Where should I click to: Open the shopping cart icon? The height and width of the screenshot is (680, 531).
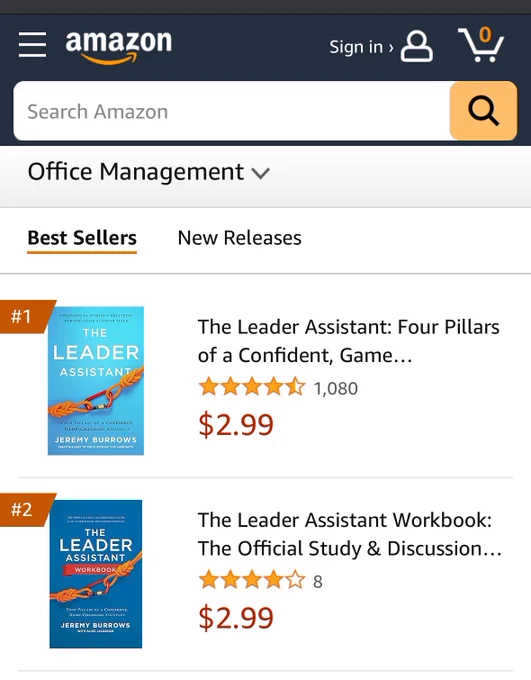pos(481,44)
